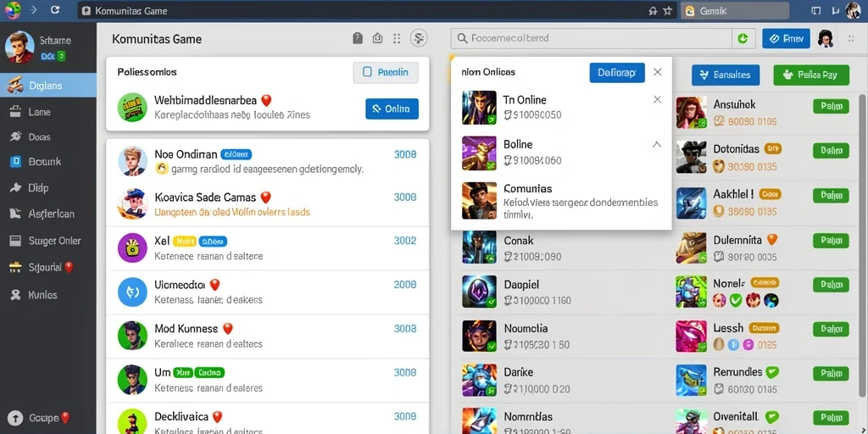
Task: Click the green icon next to search field
Action: pos(743,38)
